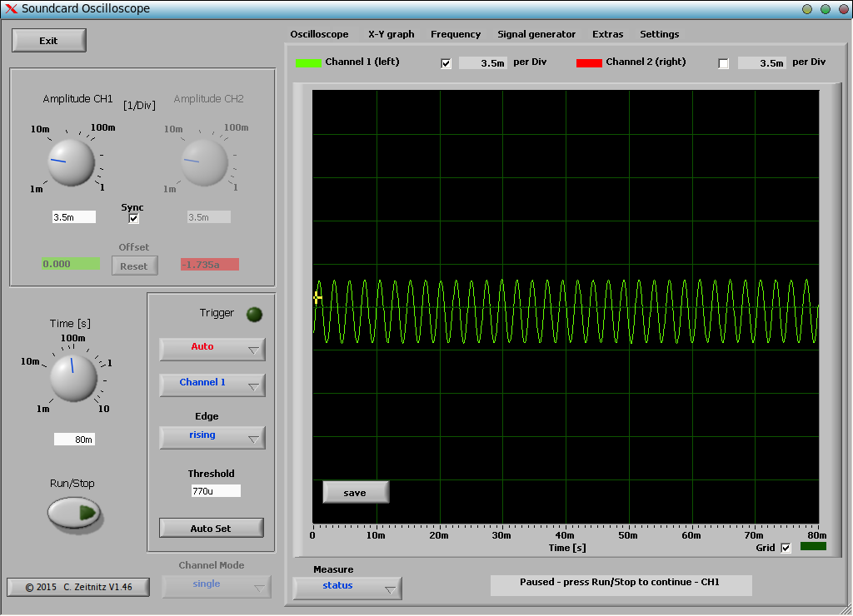853x616 pixels.
Task: Click the yellow trigger level marker
Action: [x=317, y=297]
